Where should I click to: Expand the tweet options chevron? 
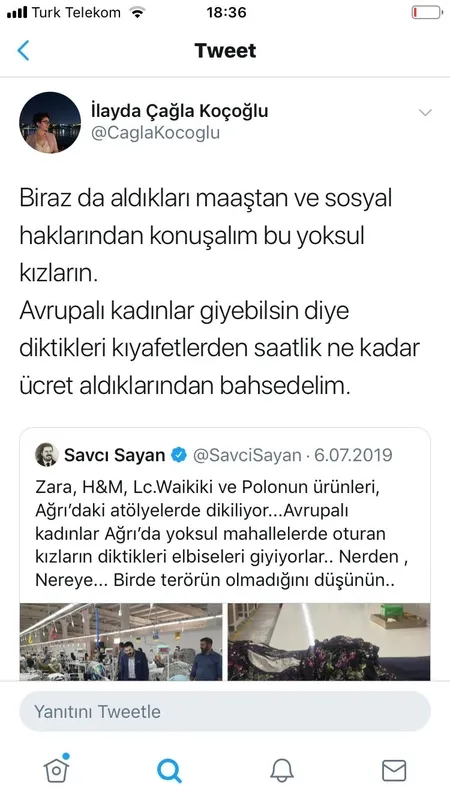coord(425,112)
